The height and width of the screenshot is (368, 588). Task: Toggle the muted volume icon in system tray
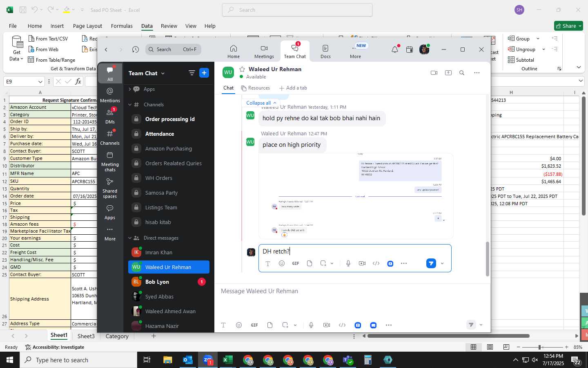tap(535, 360)
